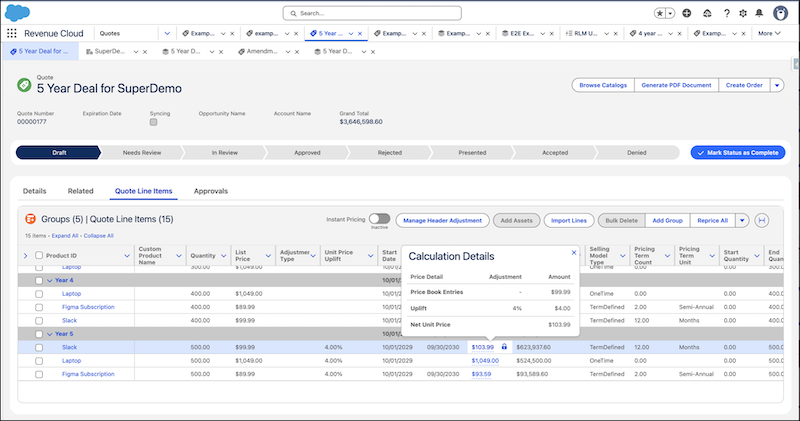Collapse the Year 4 group
800x421 pixels.
pos(50,280)
